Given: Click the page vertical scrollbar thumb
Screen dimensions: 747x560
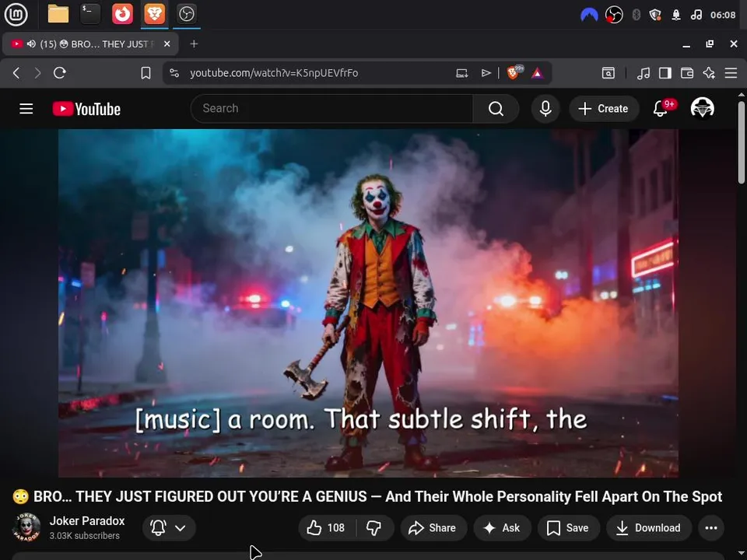Looking at the screenshot, I should point(742,142).
